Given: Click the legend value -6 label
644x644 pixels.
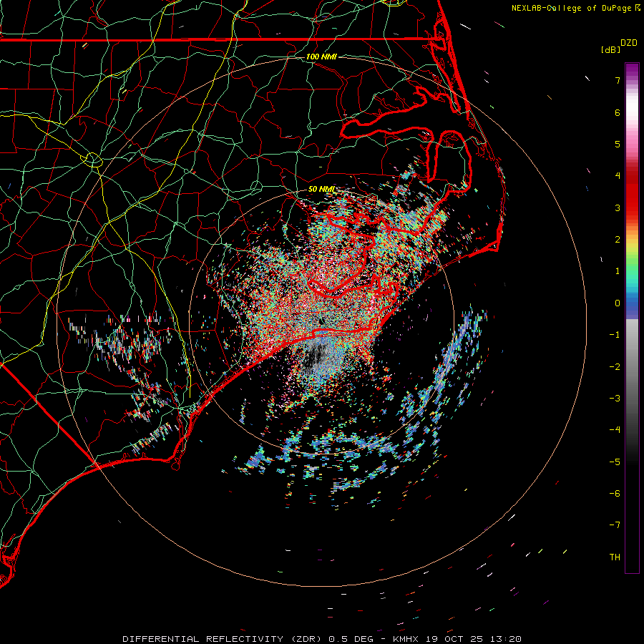Looking at the screenshot, I should click(615, 494).
